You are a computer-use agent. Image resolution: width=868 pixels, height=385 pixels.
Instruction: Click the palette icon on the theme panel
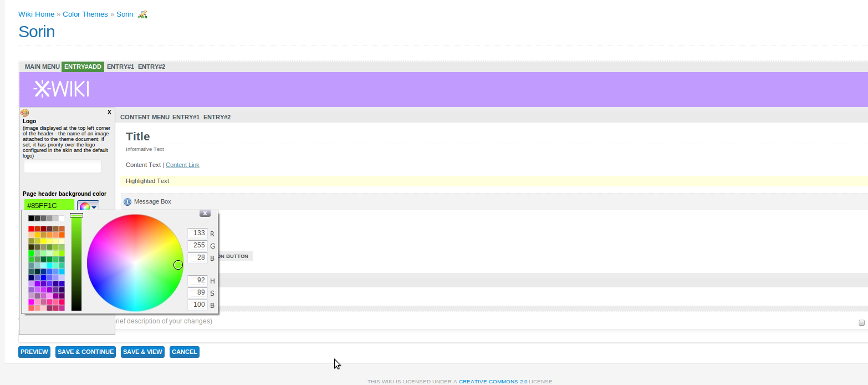point(24,113)
